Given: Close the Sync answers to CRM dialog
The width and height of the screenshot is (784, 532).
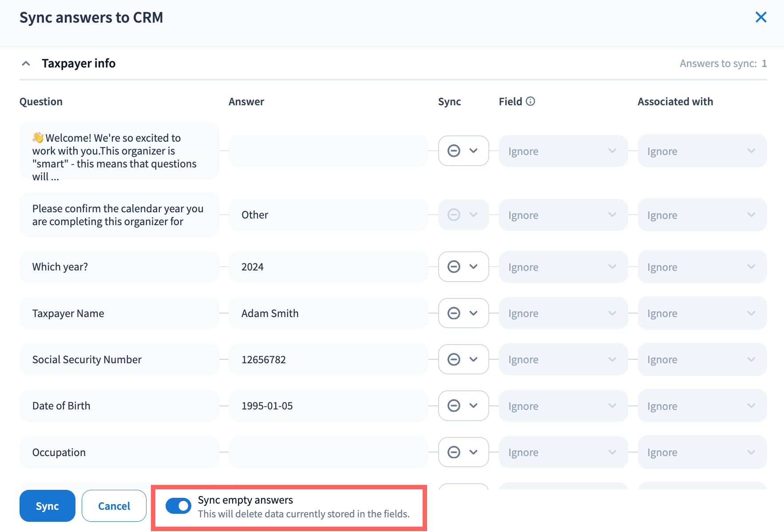Looking at the screenshot, I should 760,17.
